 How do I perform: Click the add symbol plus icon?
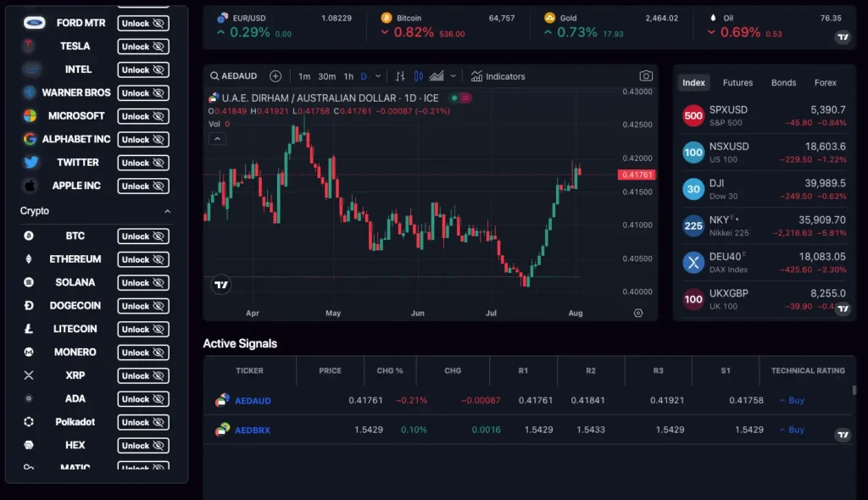(x=275, y=76)
